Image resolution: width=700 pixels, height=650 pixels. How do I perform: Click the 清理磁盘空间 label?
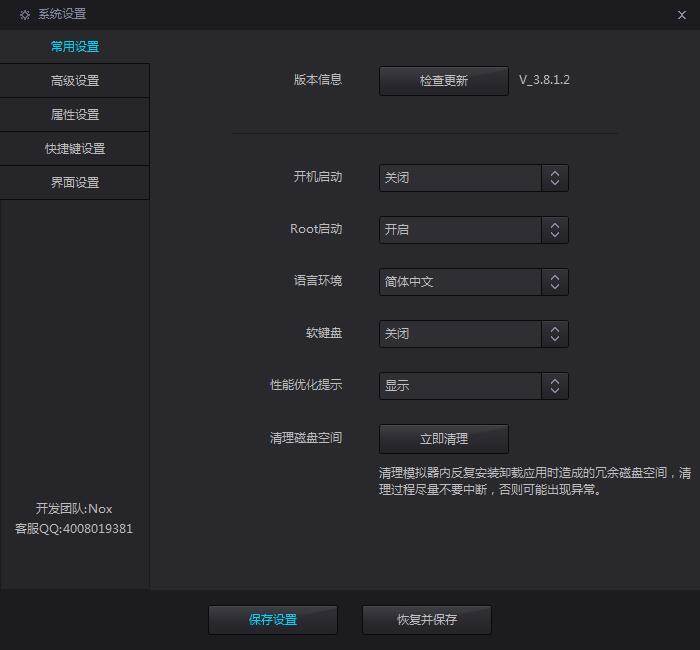[306, 438]
